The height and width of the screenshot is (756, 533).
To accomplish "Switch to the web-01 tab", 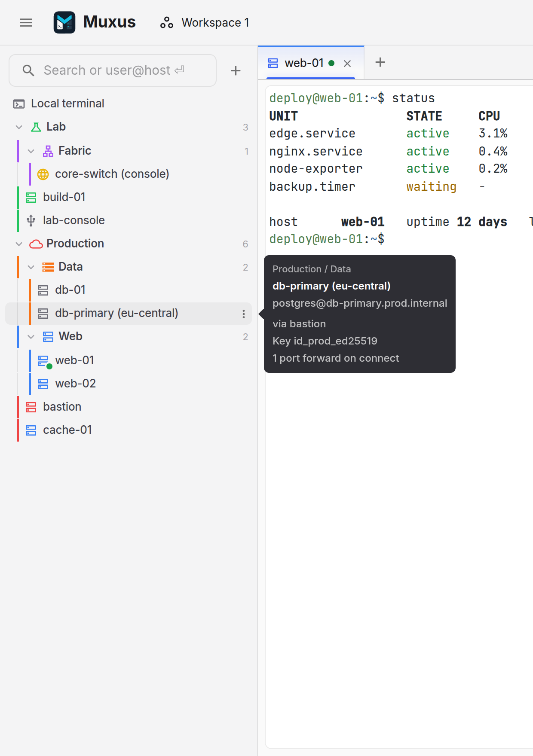I will tap(304, 63).
